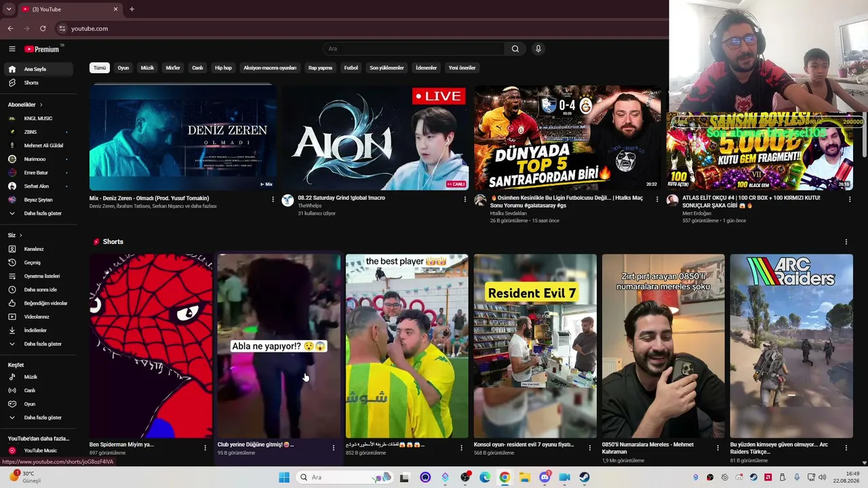Open Mert Erdoğan channel link
Screen dimensions: 868x488
coord(697,213)
